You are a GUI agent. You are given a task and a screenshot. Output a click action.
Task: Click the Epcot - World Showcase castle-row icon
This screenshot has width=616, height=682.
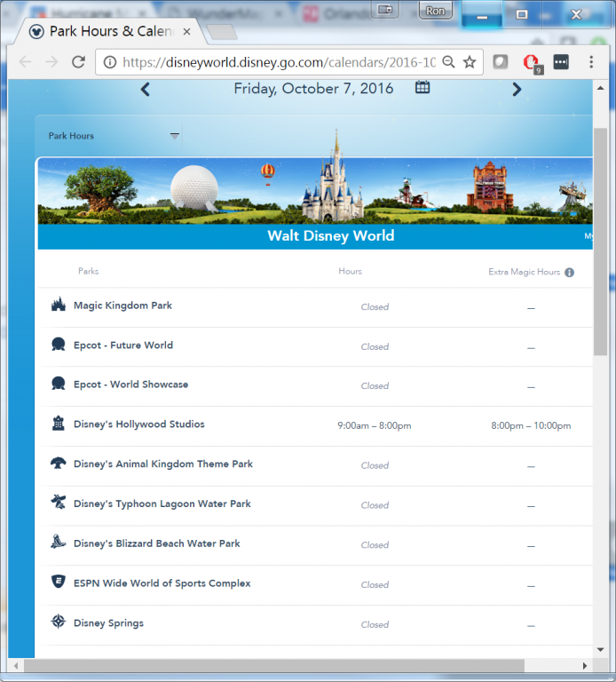59,385
